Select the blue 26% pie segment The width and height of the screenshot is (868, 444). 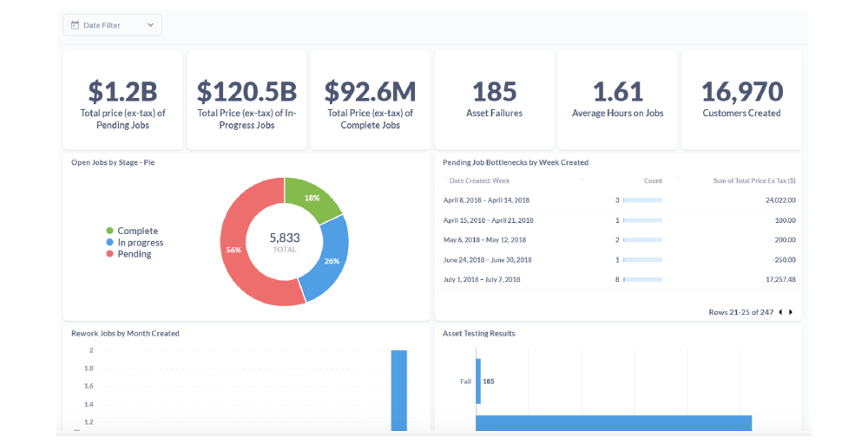point(331,261)
